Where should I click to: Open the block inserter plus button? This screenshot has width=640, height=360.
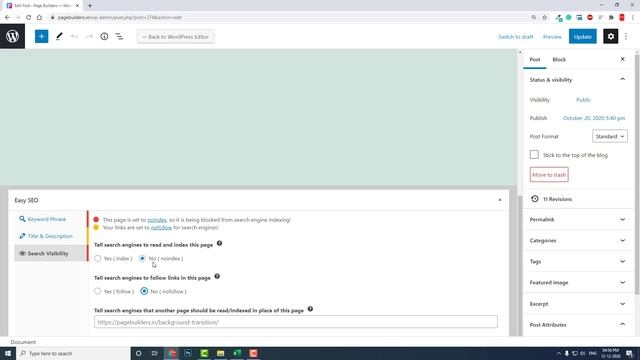[x=41, y=36]
